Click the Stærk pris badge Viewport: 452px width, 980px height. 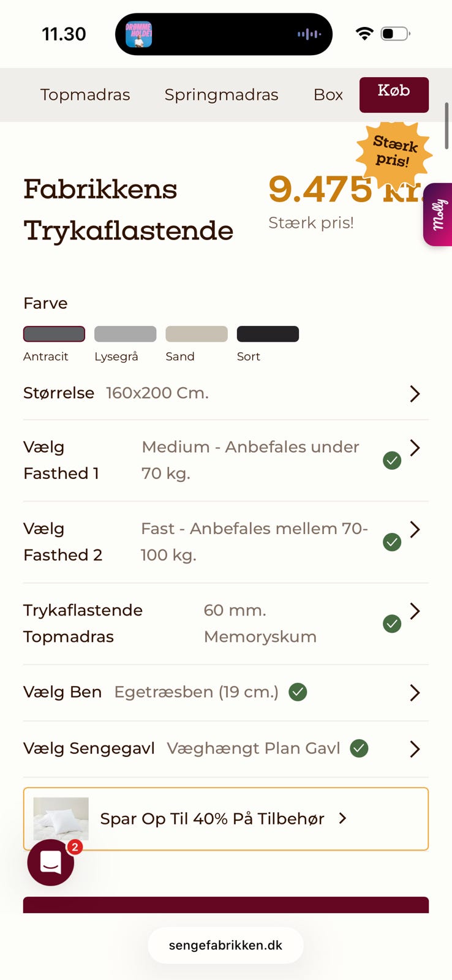coord(394,152)
